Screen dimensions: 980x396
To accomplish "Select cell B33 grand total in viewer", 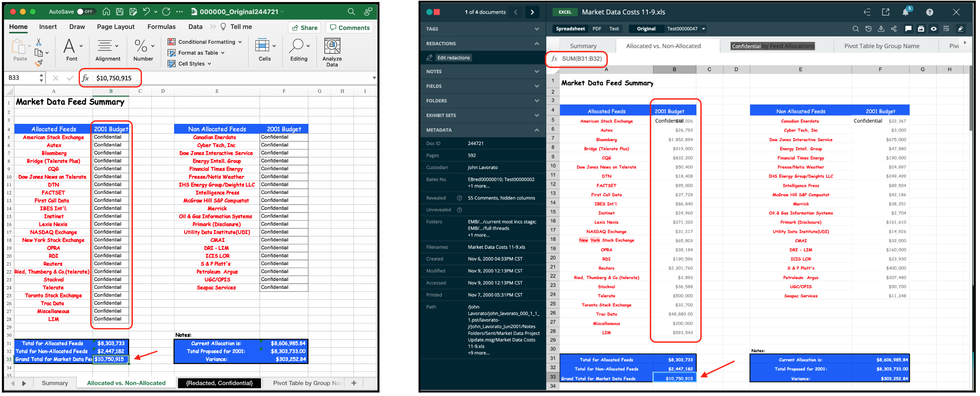I will coord(674,378).
